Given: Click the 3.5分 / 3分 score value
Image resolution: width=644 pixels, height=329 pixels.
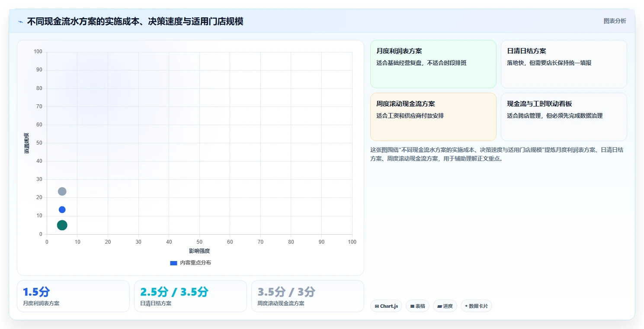Looking at the screenshot, I should (286, 292).
